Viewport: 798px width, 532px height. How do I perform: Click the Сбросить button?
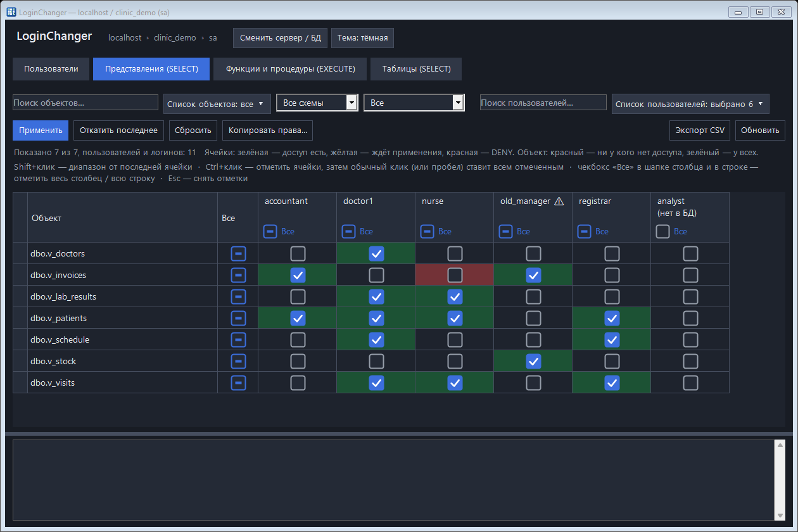pos(193,130)
